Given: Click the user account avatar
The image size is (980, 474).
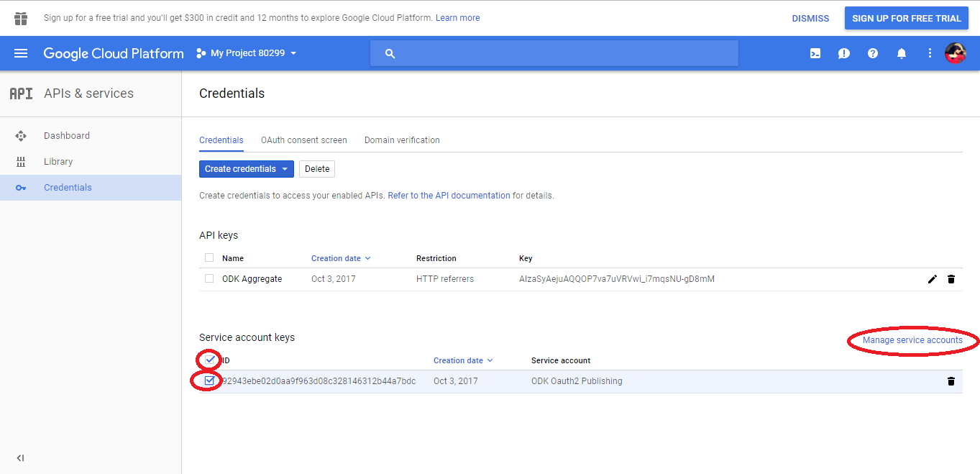Looking at the screenshot, I should 955,53.
